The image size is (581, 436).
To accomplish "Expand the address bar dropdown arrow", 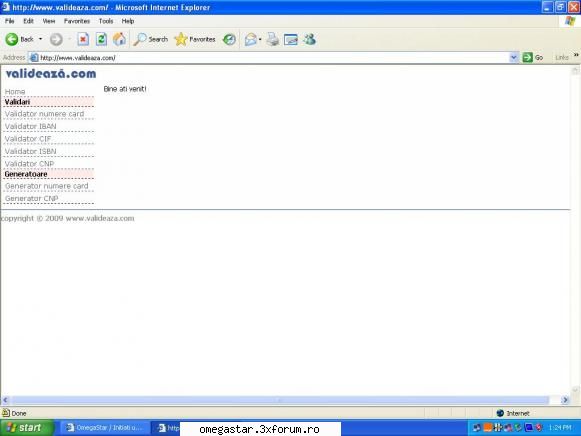I will [514, 57].
